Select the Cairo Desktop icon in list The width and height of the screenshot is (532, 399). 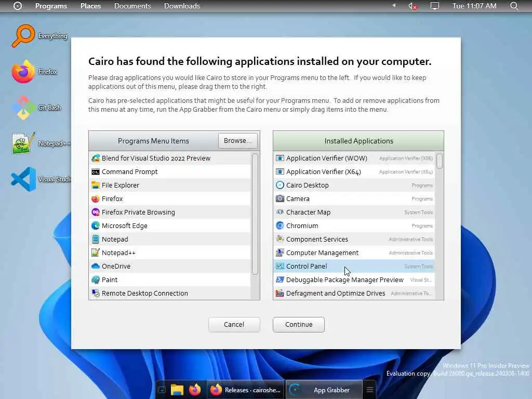280,185
